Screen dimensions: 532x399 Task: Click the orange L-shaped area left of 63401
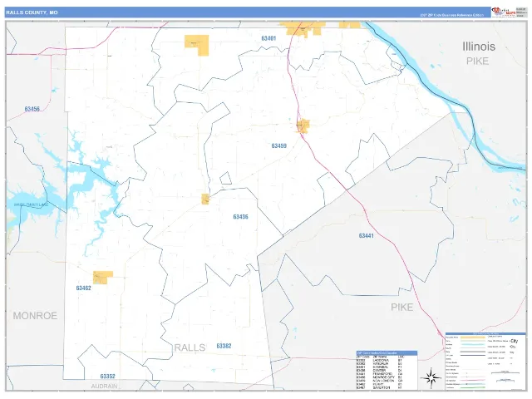[x=197, y=44]
